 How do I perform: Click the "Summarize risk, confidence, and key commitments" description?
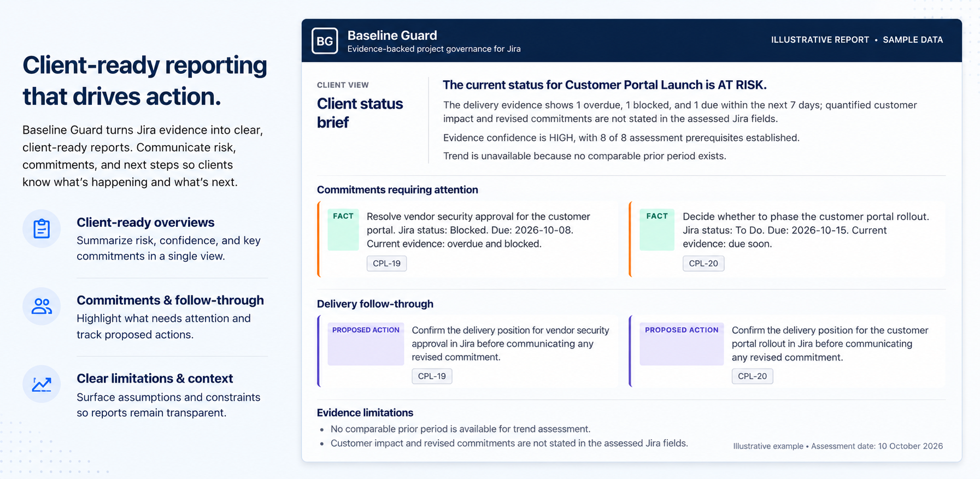168,249
